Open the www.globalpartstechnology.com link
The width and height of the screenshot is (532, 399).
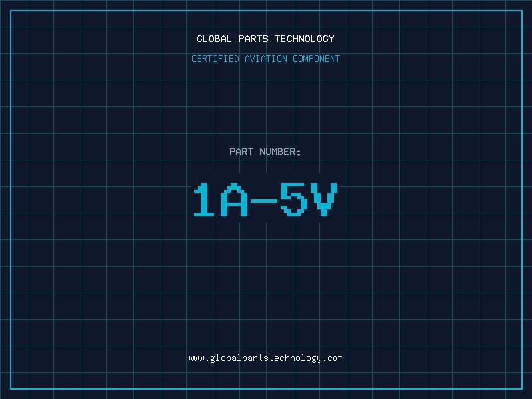265,358
